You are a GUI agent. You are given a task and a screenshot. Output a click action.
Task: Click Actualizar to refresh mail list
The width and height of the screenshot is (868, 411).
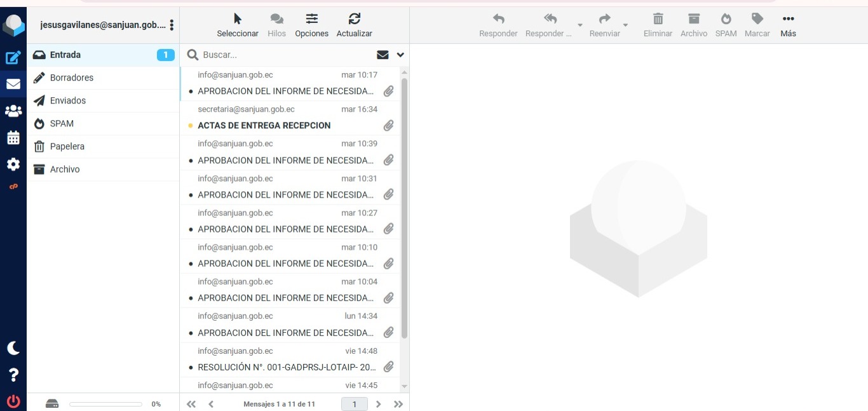(354, 25)
